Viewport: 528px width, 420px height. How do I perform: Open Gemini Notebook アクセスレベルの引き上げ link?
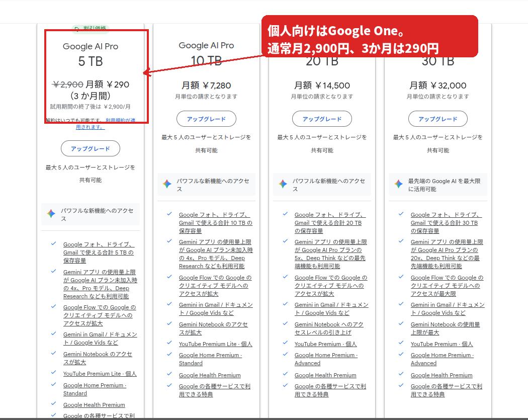coord(329,328)
